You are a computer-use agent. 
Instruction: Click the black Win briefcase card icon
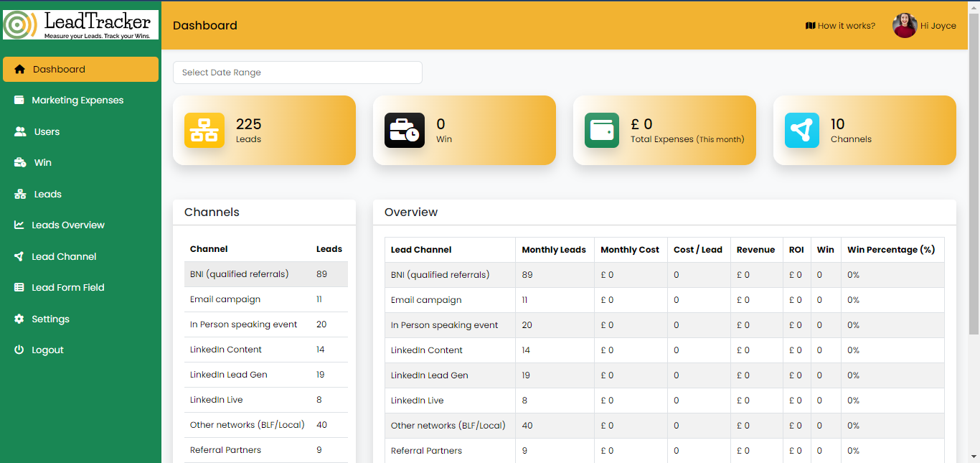405,131
